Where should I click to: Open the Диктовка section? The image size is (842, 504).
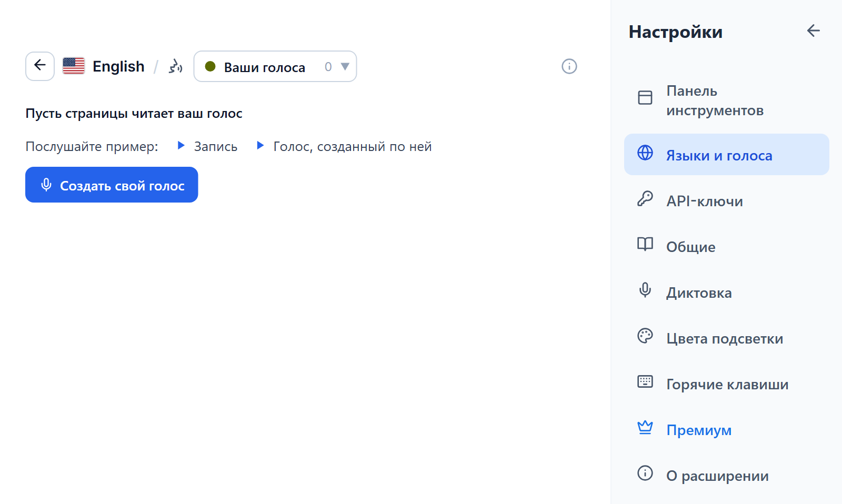click(727, 292)
